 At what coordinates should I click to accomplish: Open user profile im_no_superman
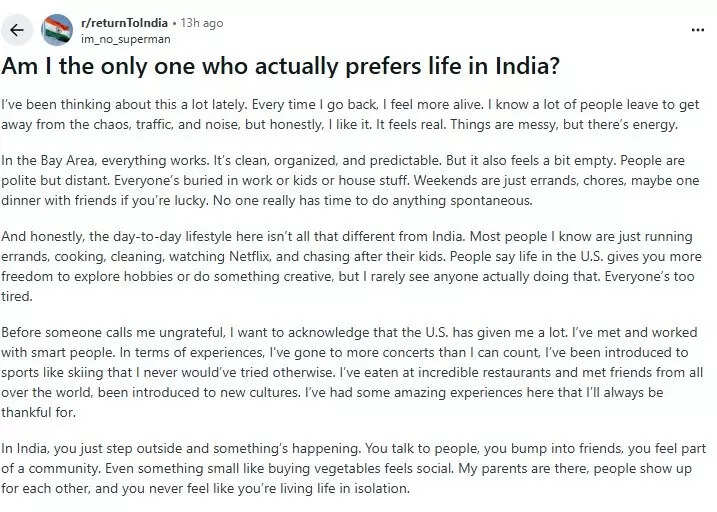[x=125, y=39]
